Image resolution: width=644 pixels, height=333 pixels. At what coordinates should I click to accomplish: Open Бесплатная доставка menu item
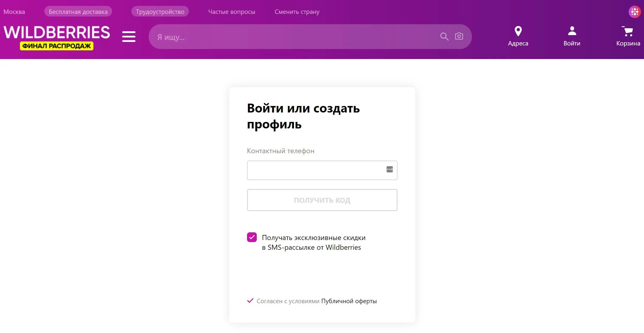(78, 12)
